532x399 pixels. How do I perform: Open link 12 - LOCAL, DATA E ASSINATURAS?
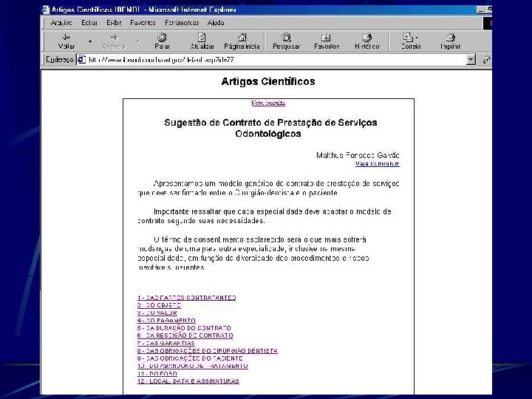[x=188, y=381]
